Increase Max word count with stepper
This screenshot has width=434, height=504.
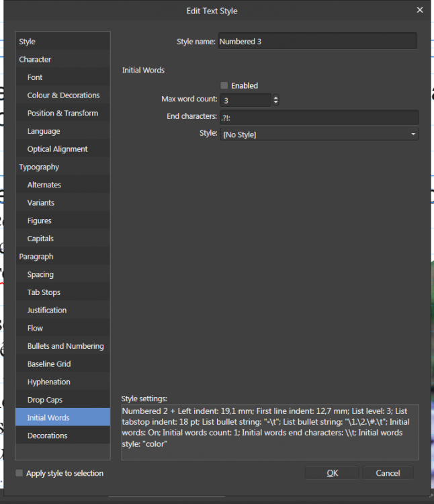(275, 97)
